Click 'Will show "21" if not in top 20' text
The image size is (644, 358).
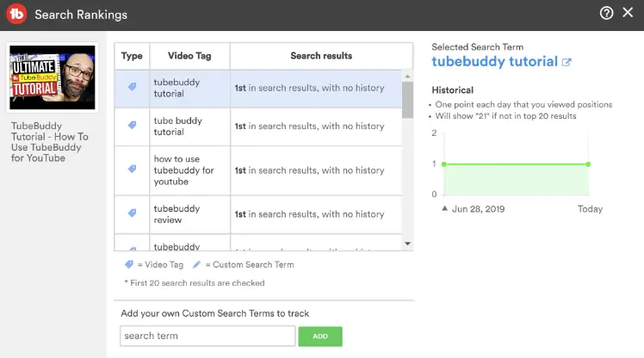pos(505,116)
